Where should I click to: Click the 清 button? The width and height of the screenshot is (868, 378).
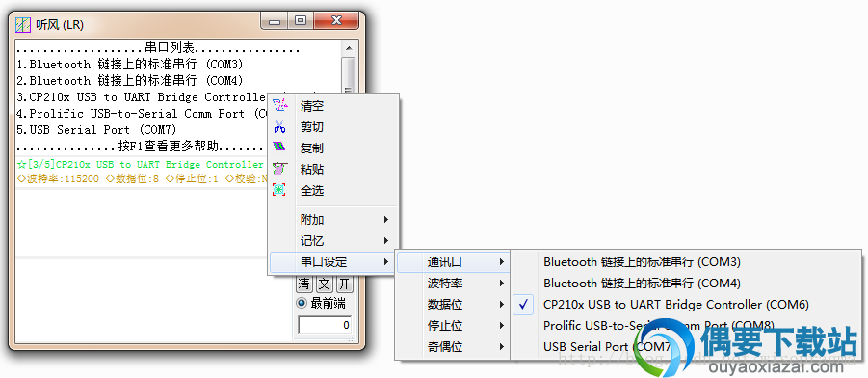point(304,284)
